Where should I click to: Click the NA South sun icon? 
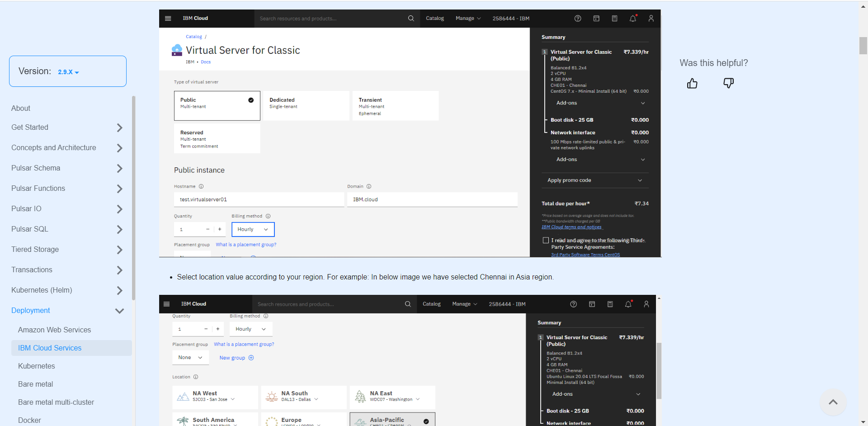(x=272, y=397)
